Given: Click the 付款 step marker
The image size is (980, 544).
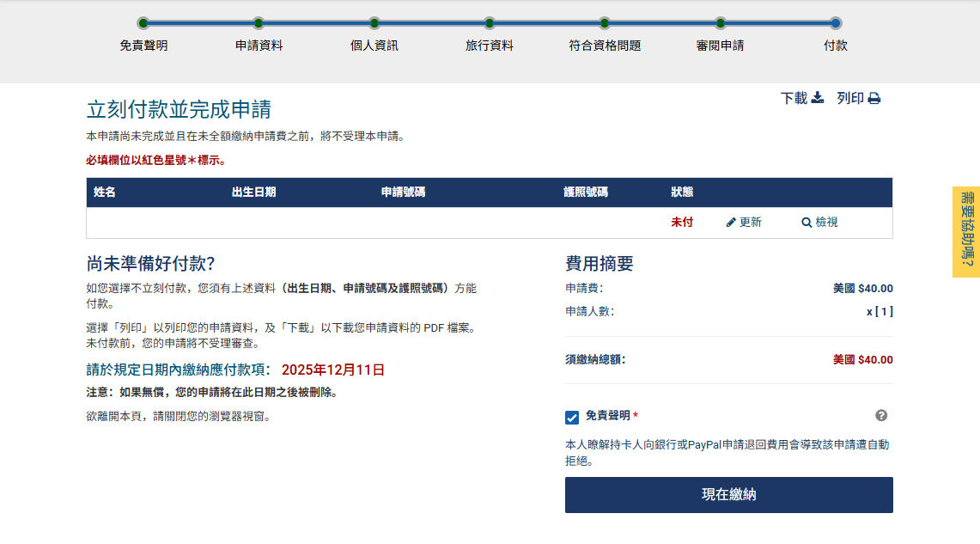Looking at the screenshot, I should [836, 23].
